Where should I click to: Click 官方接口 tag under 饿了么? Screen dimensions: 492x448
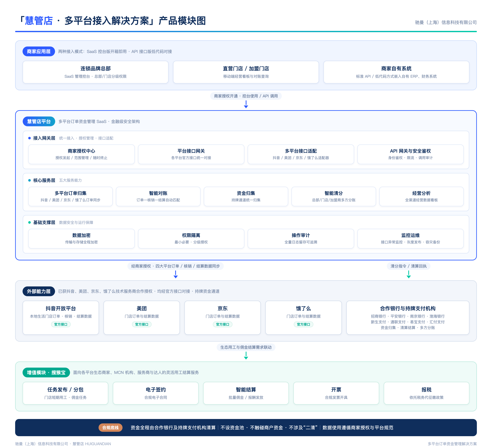coord(303,324)
